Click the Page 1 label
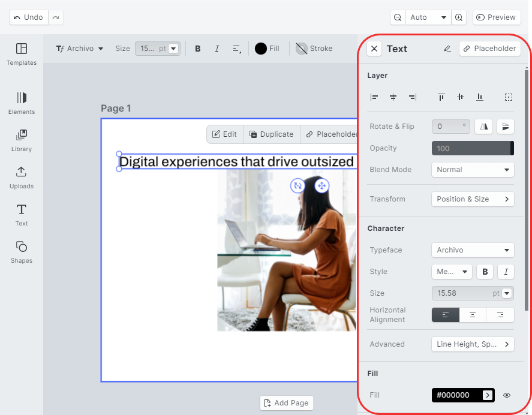Image resolution: width=532 pixels, height=415 pixels. pyautogui.click(x=116, y=109)
